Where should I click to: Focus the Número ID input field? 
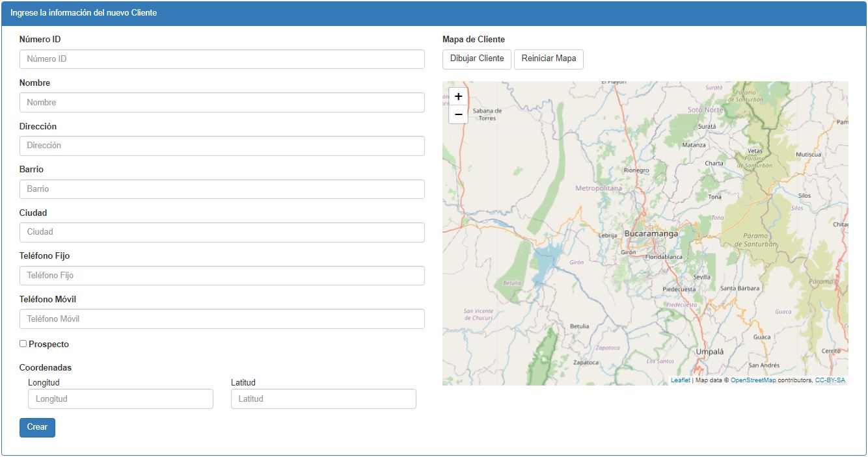pos(222,59)
